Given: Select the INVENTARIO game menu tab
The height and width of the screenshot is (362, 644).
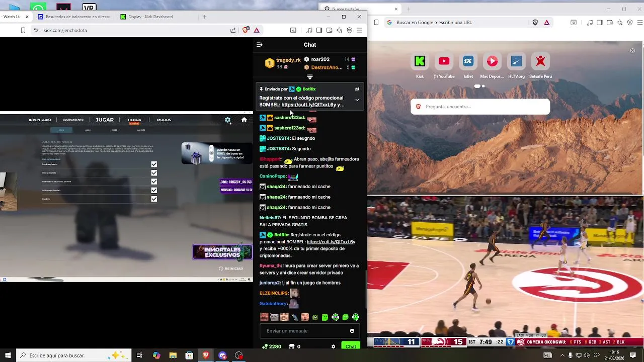Looking at the screenshot, I should (x=40, y=120).
